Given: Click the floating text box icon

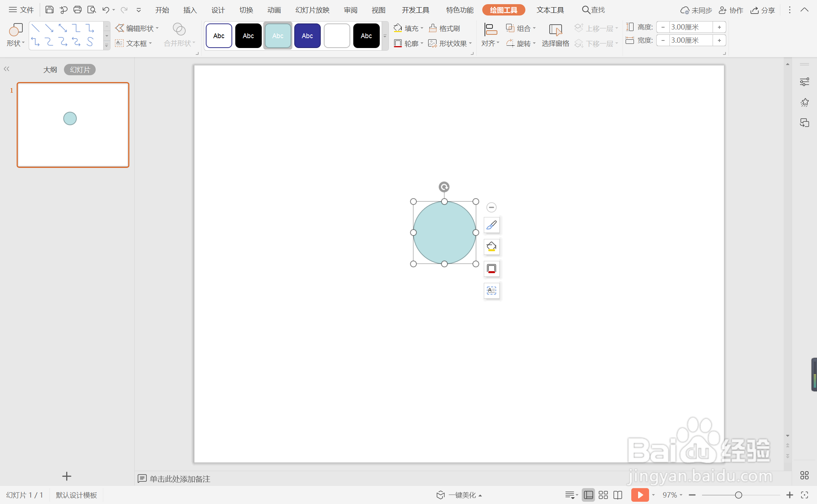Looking at the screenshot, I should coord(492,291).
